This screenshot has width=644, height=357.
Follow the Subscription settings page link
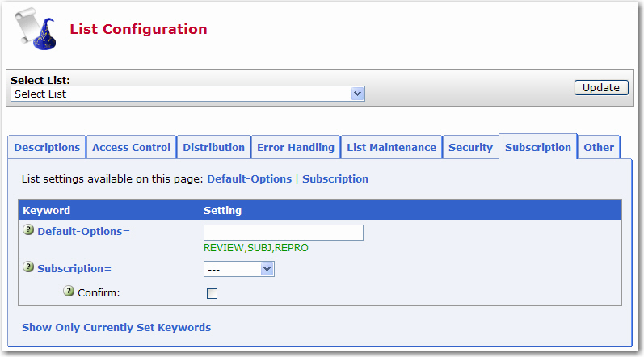pos(335,179)
